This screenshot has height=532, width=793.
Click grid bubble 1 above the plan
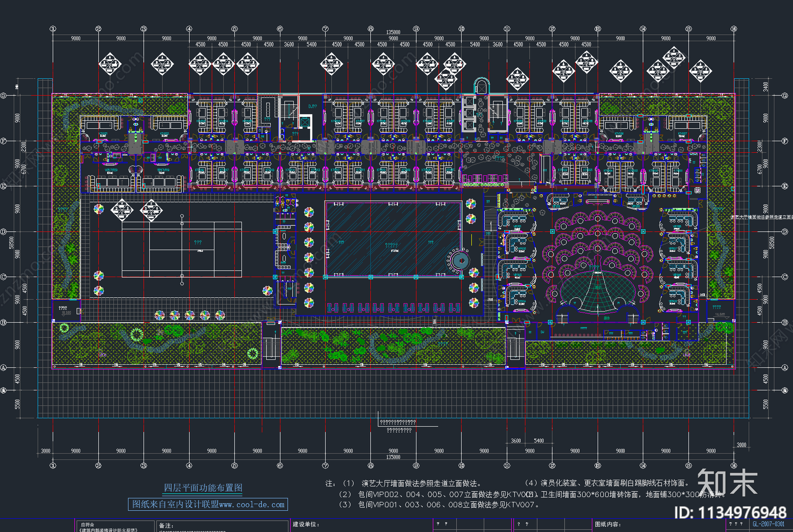[x=53, y=29]
